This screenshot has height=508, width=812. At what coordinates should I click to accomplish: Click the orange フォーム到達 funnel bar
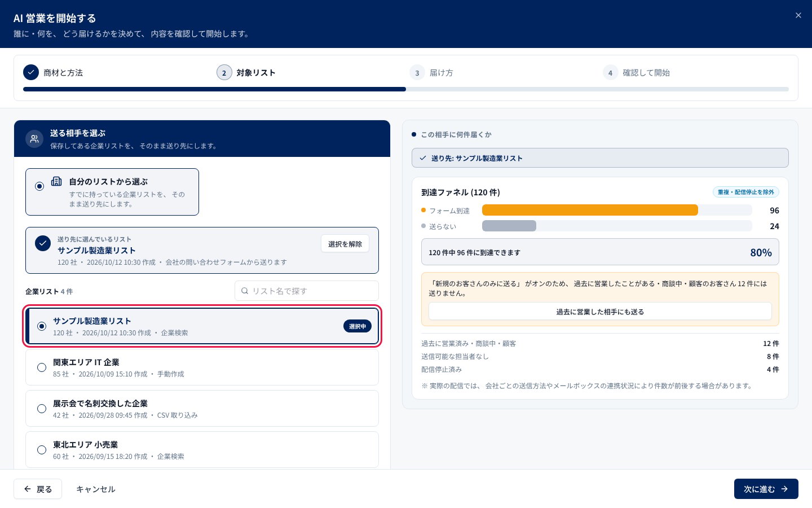click(x=590, y=210)
